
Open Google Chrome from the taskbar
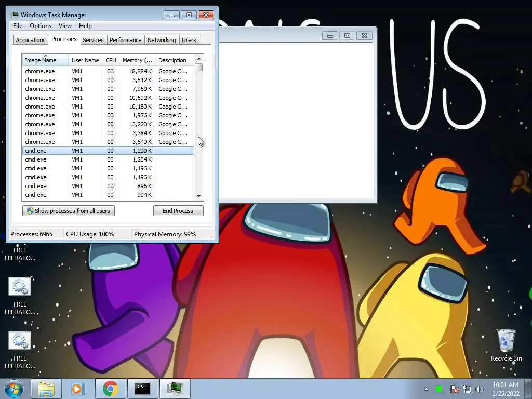tap(110, 389)
